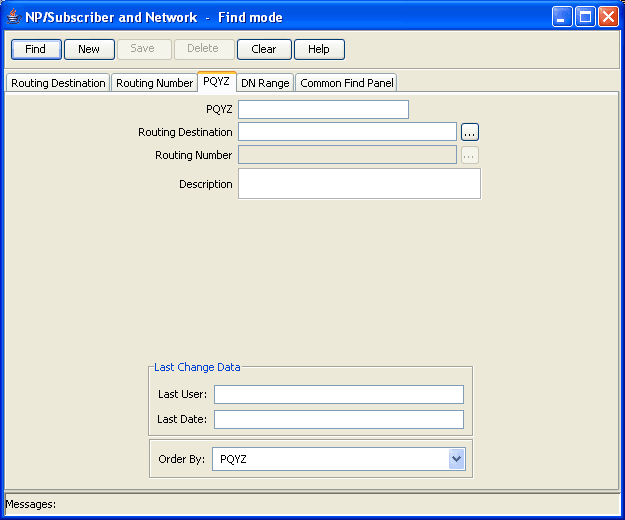The height and width of the screenshot is (520, 625).
Task: Maximize the NP/Subscriber and Network window
Action: pos(586,17)
